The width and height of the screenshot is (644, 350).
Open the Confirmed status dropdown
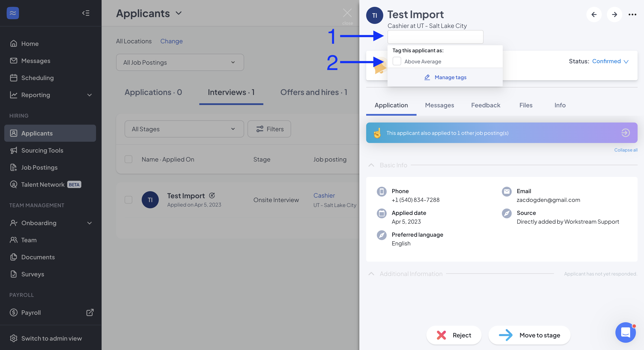tap(610, 61)
